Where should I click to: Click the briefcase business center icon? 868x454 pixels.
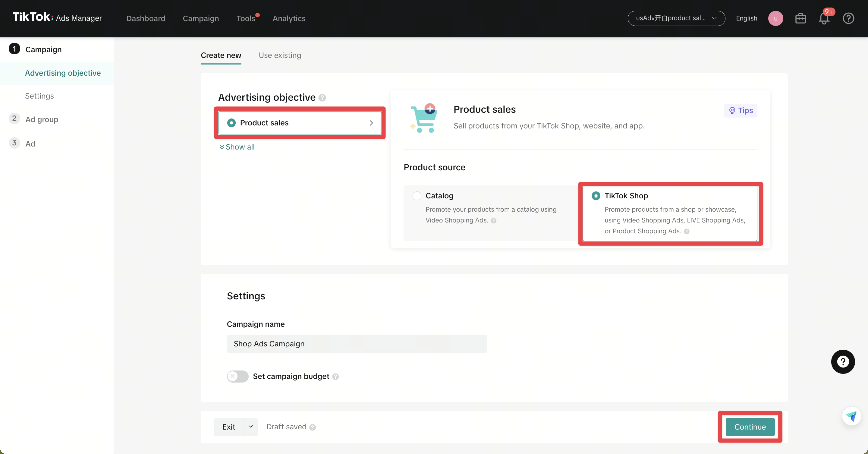(800, 18)
